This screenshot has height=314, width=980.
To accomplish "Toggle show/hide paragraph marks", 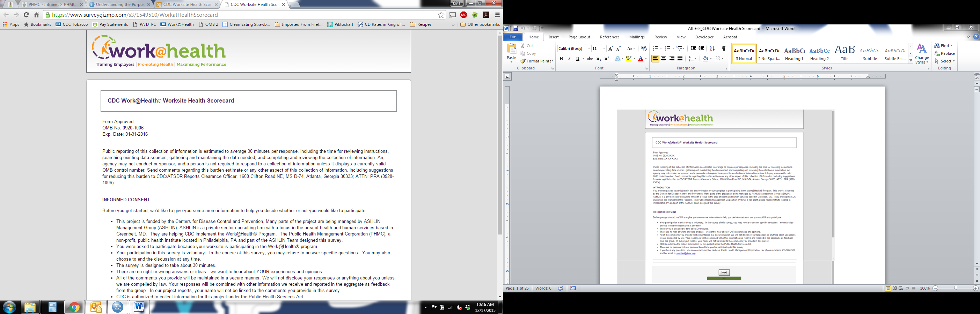I will pos(723,48).
